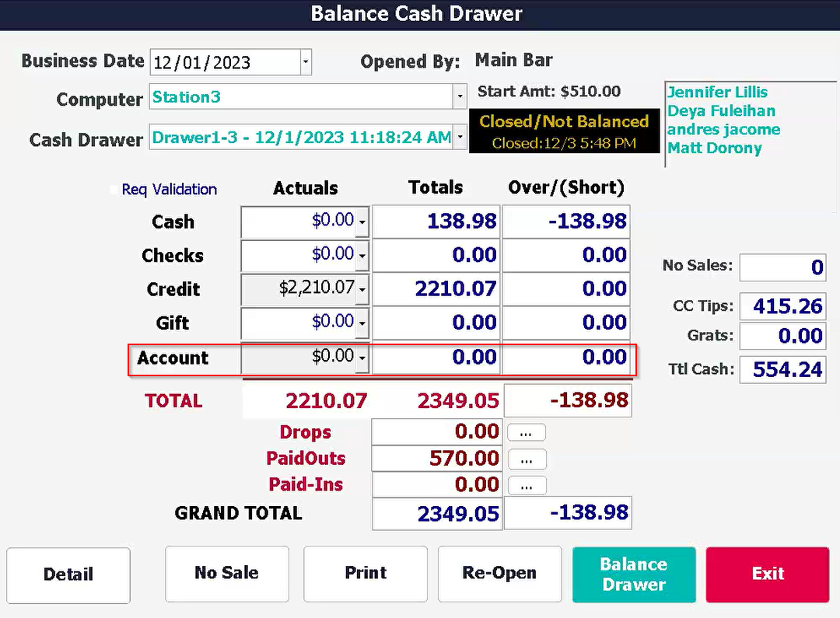Click the Paid-Ins amount 0.00

[x=436, y=484]
